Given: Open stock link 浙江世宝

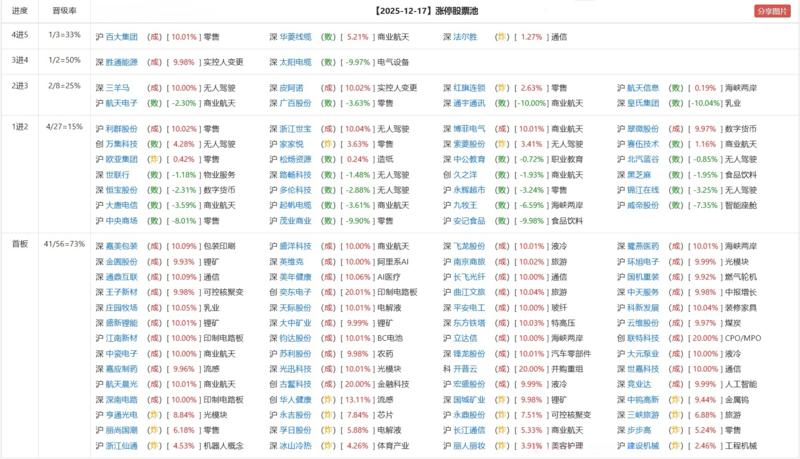Looking at the screenshot, I should 295,129.
